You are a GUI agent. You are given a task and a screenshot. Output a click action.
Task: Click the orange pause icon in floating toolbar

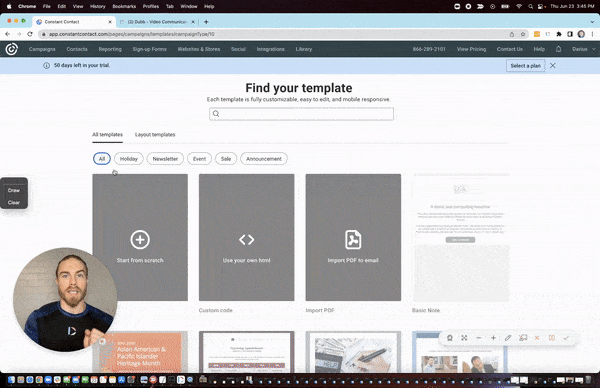[x=552, y=338]
